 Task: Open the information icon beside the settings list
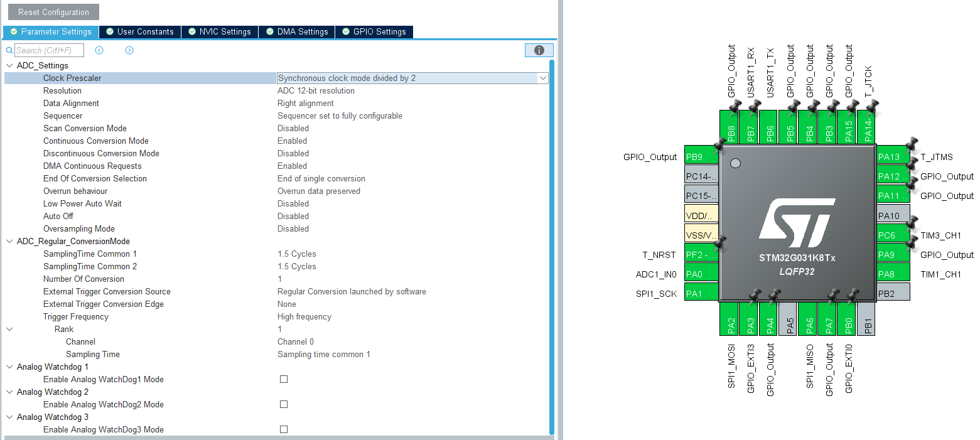pyautogui.click(x=539, y=50)
